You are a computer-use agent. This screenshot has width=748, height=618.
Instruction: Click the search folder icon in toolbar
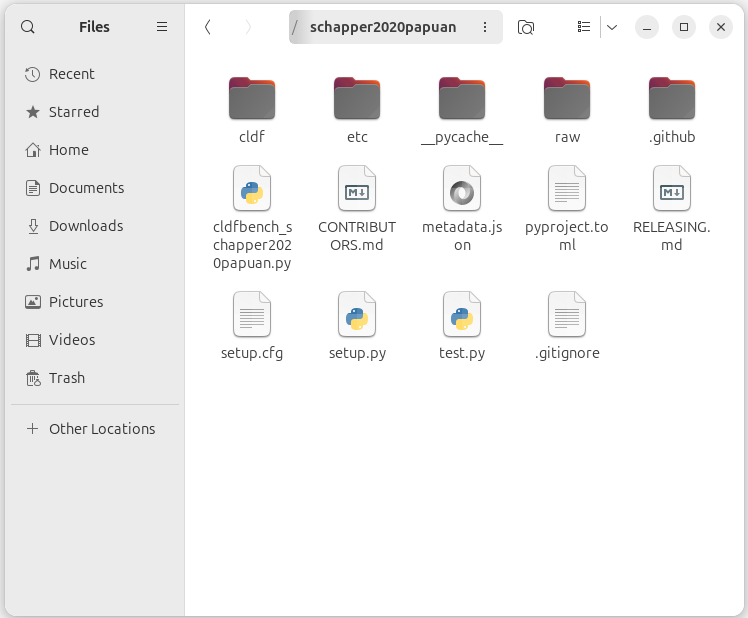(526, 27)
